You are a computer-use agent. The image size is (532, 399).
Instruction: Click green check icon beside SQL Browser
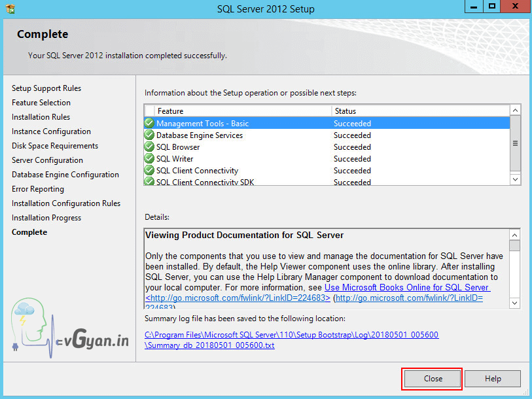tap(149, 147)
